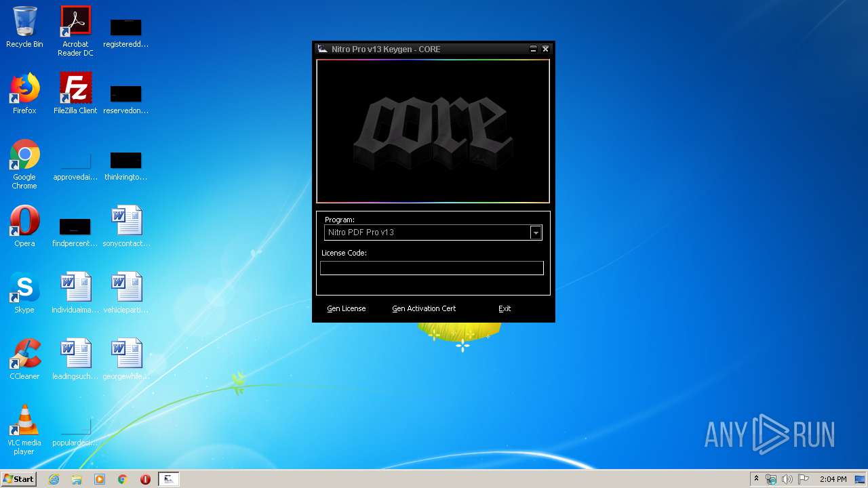Screen dimensions: 868x488
Task: Focus the License Code input field
Action: tap(432, 268)
